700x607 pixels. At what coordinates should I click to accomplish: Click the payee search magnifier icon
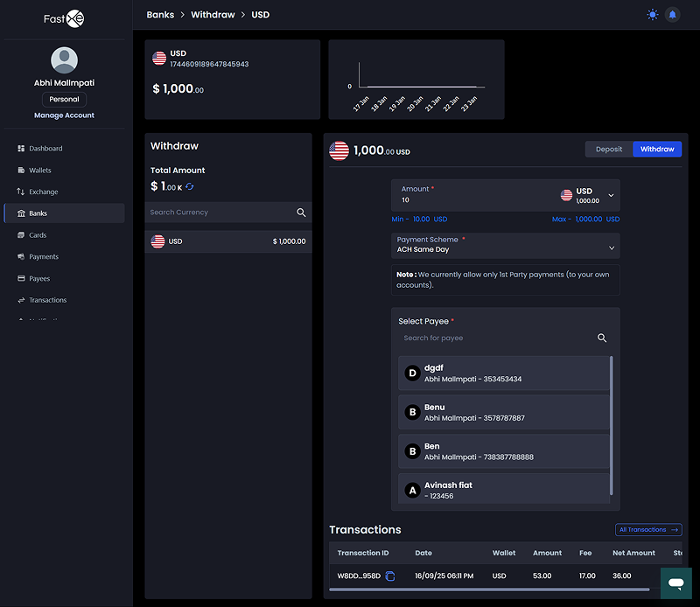[602, 338]
